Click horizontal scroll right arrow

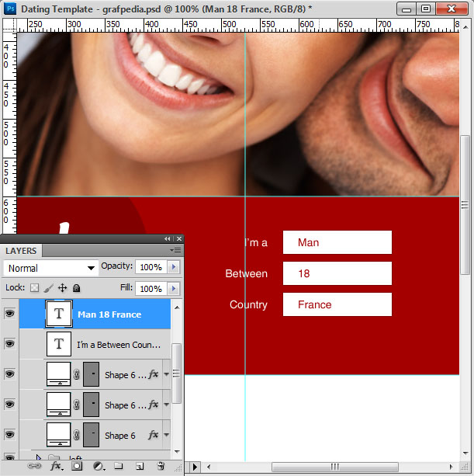pos(452,467)
